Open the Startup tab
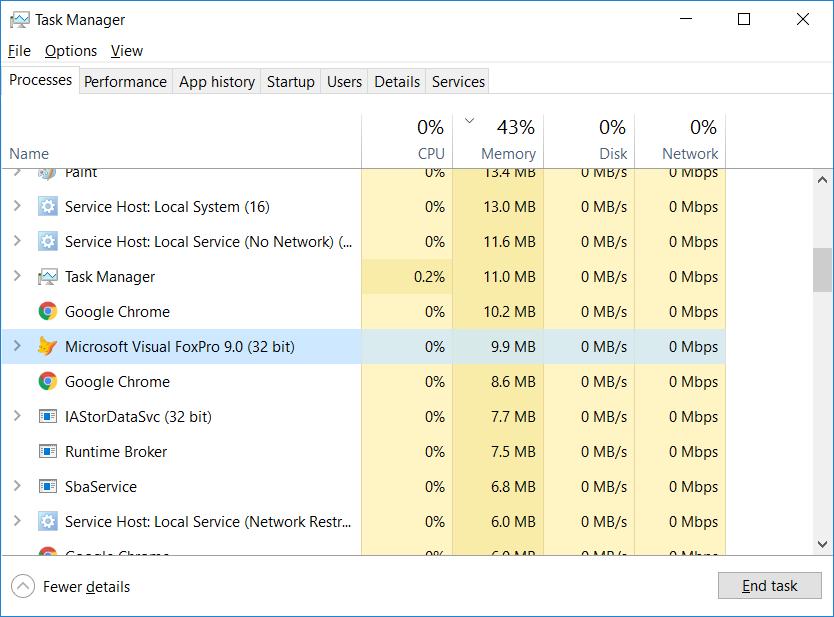This screenshot has width=834, height=617. (x=290, y=82)
